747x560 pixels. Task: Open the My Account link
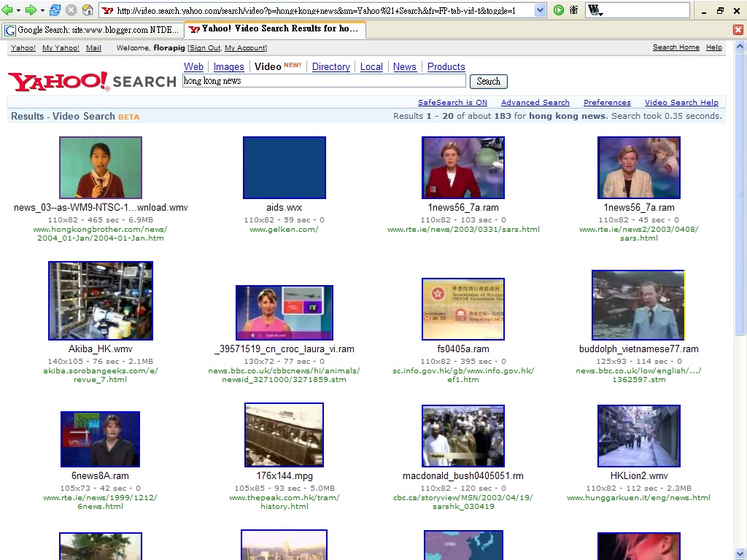(245, 47)
